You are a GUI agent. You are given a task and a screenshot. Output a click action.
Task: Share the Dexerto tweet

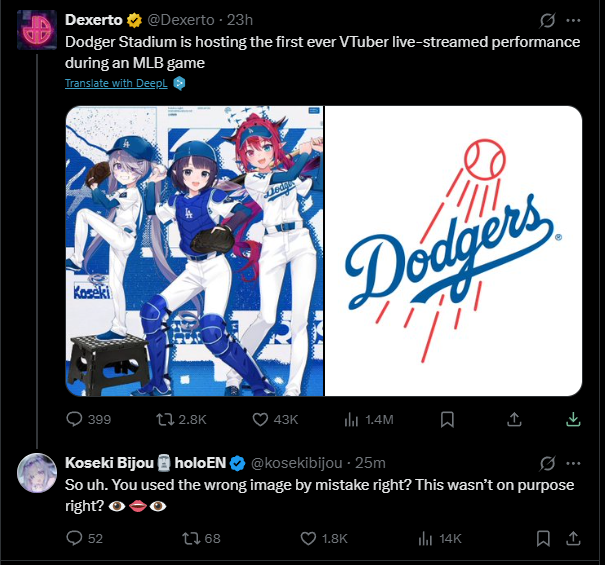[515, 419]
